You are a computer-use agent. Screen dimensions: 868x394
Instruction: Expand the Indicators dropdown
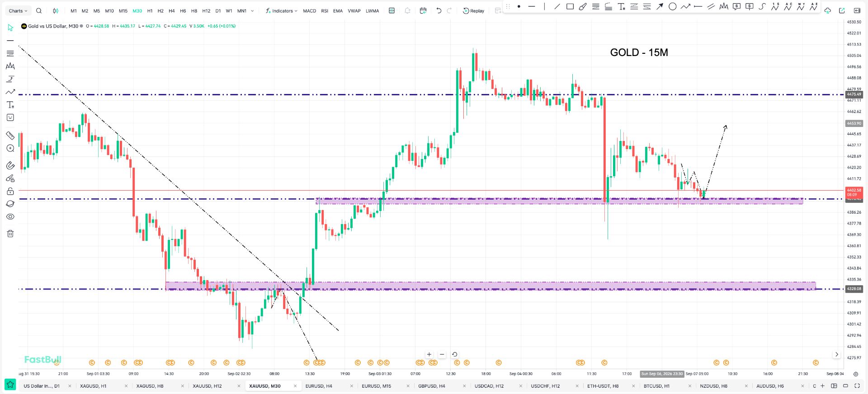click(x=282, y=11)
